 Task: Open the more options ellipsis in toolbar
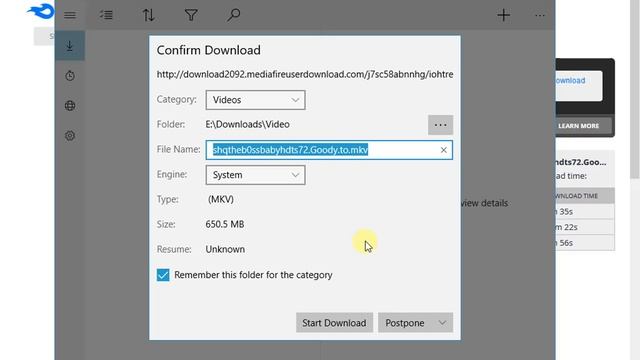(540, 16)
